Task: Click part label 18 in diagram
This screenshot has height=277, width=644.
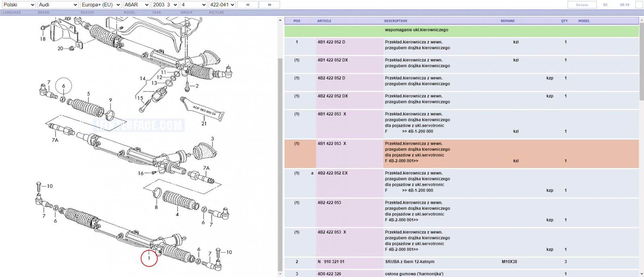Action: click(43, 39)
